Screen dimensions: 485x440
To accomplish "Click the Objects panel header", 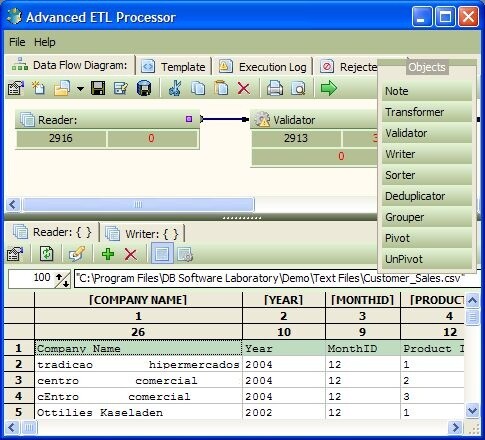I will pos(427,67).
